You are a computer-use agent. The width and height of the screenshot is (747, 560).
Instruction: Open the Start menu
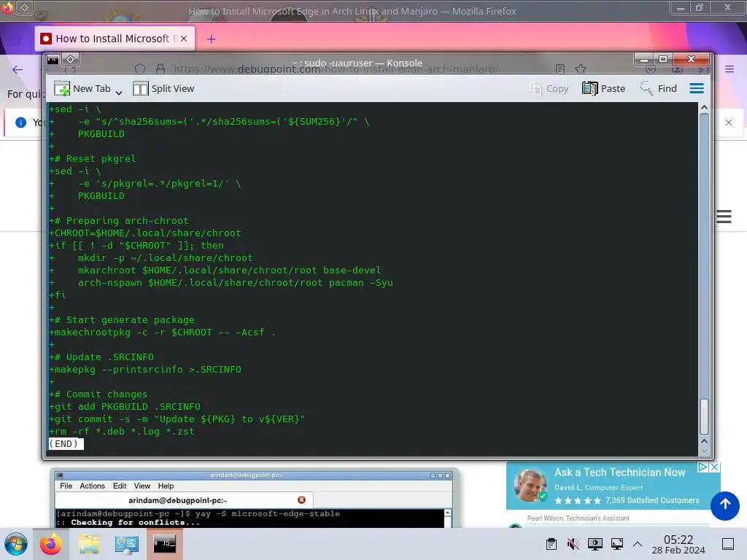pos(16,544)
